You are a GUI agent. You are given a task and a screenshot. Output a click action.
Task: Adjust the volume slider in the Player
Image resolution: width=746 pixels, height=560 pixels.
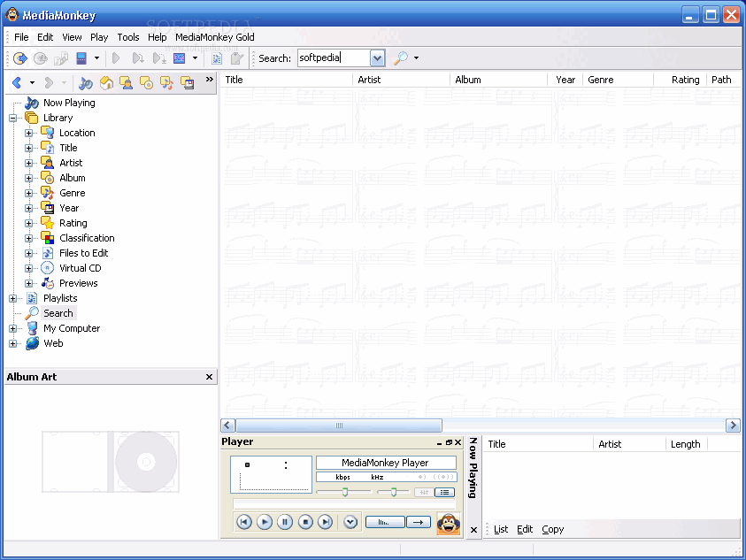(344, 492)
